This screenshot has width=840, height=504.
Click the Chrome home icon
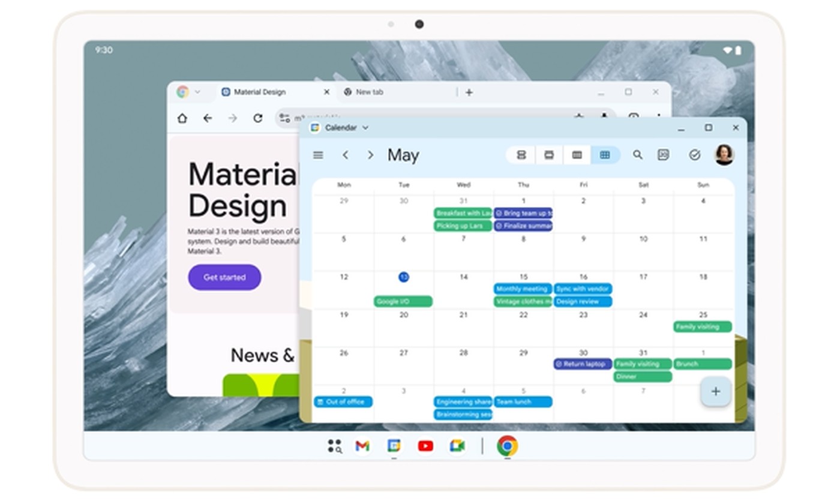[182, 118]
